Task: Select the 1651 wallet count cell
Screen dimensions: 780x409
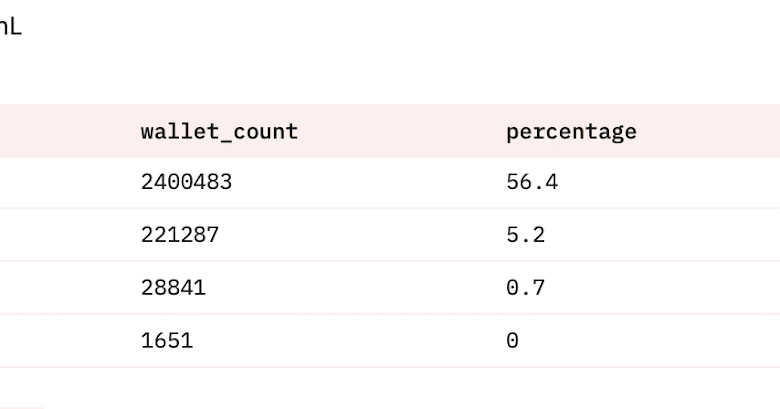Action: click(x=167, y=341)
